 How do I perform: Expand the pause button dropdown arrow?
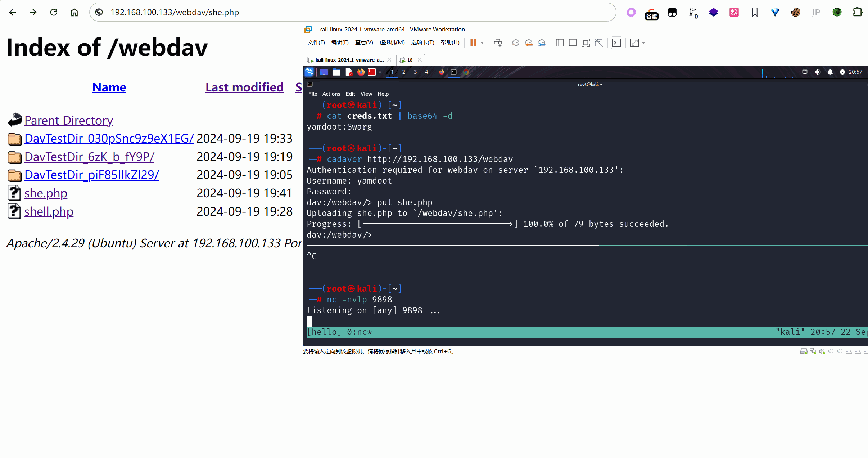click(482, 43)
